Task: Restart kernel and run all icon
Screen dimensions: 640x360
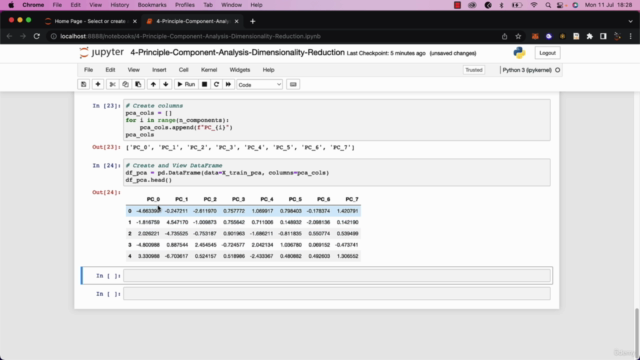Action: pos(228,84)
